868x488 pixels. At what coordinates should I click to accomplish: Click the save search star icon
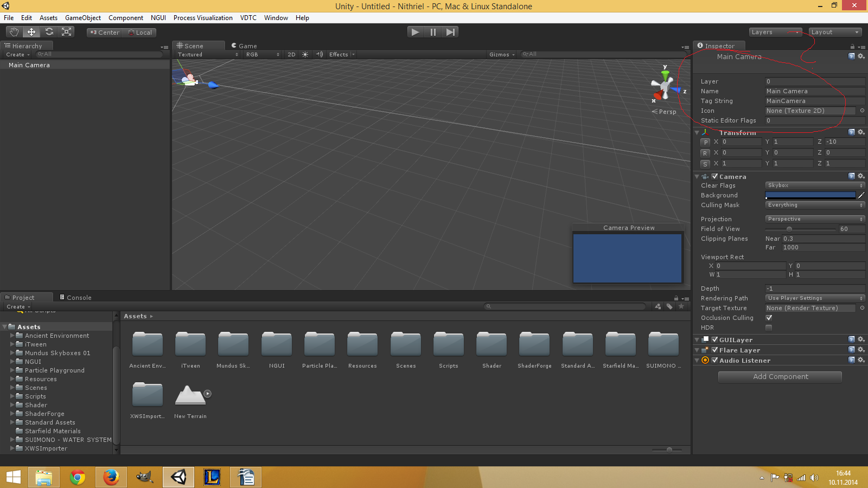point(681,306)
